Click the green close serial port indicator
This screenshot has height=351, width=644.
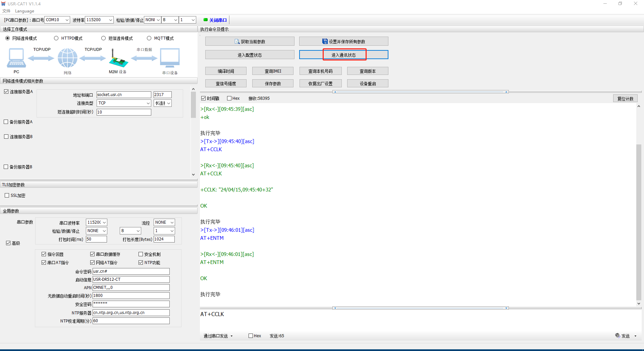click(x=206, y=20)
